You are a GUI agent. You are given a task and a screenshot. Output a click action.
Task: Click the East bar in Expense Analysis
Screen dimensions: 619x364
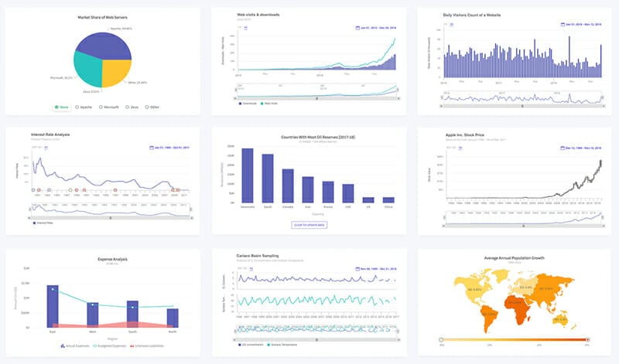53,306
